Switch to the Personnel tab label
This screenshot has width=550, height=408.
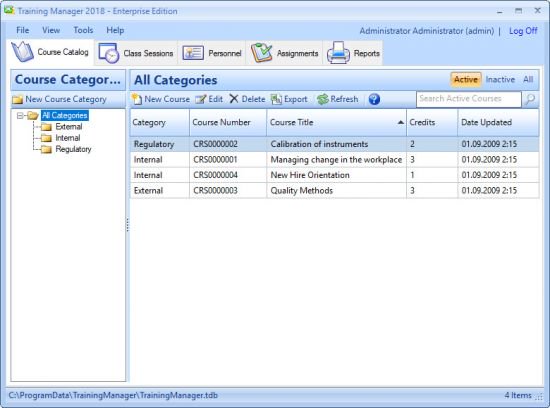coord(225,53)
